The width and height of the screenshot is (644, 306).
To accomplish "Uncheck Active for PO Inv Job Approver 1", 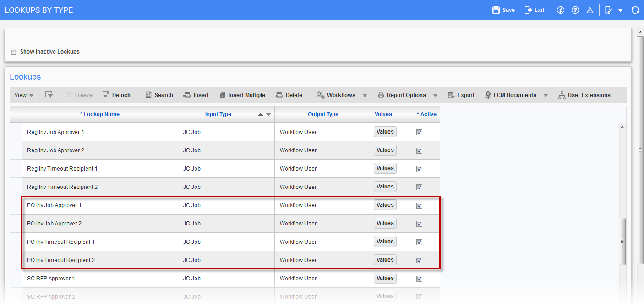I will [x=419, y=205].
